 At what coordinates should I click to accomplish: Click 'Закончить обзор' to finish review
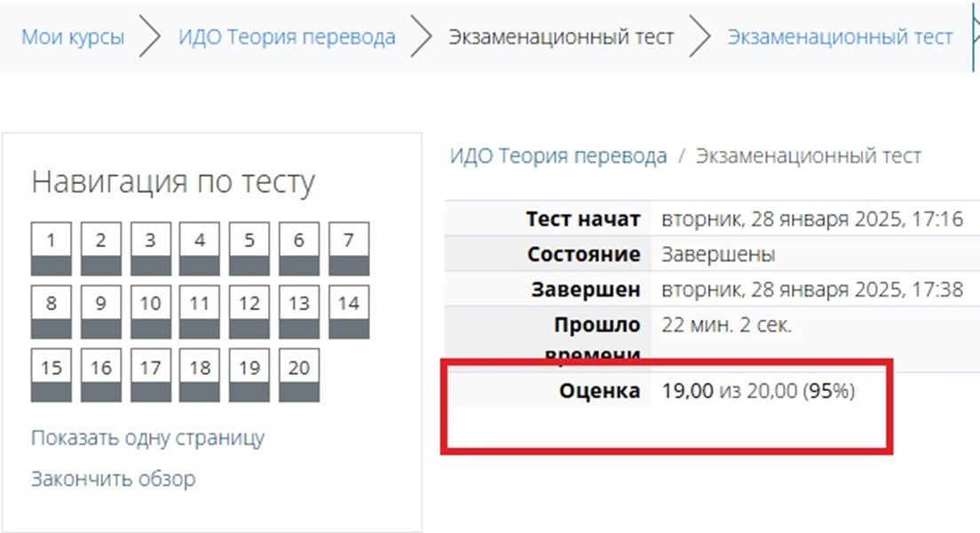[113, 479]
